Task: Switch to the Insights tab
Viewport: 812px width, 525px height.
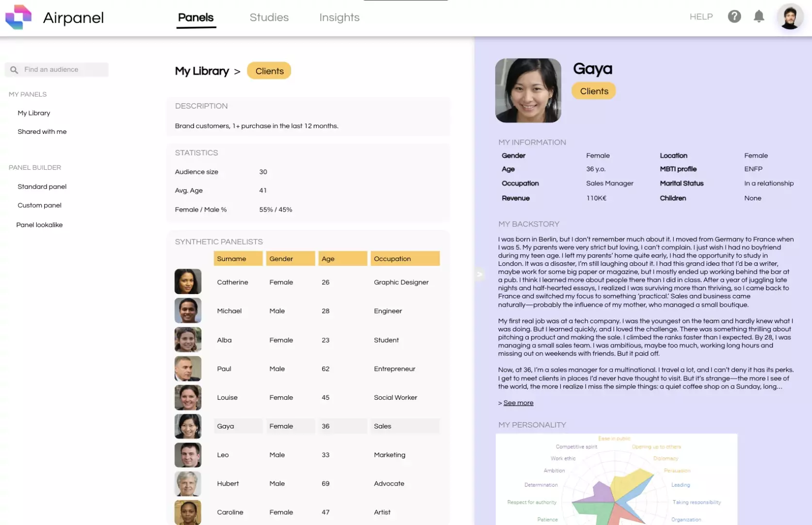Action: point(340,17)
